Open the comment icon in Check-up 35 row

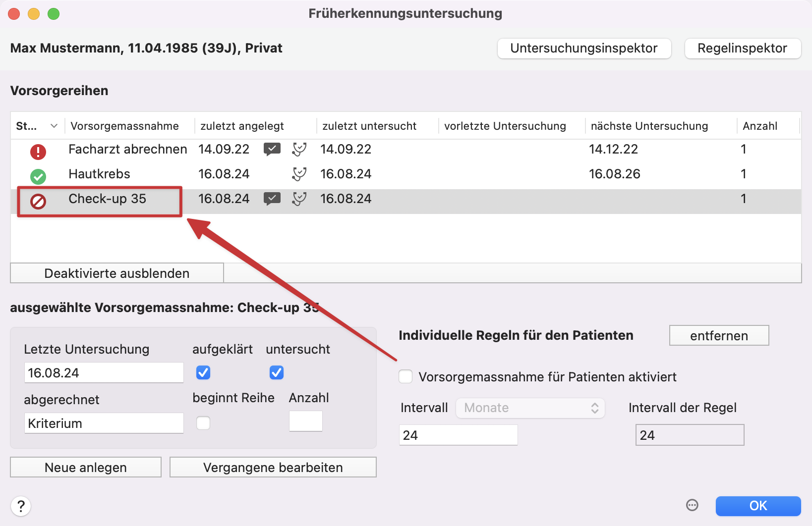click(272, 199)
